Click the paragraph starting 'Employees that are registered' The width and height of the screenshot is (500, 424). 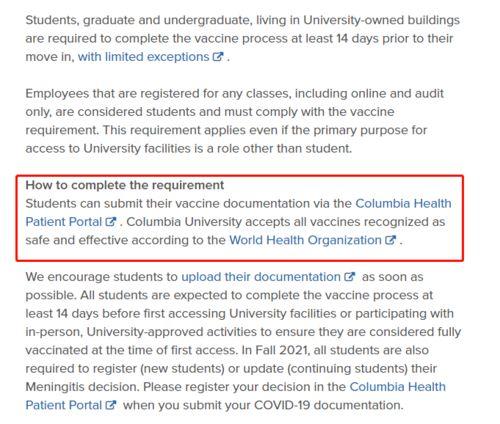[x=234, y=121]
